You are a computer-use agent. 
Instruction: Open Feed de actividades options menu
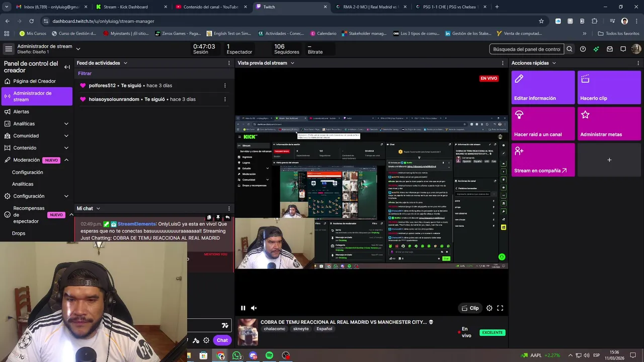(x=229, y=63)
